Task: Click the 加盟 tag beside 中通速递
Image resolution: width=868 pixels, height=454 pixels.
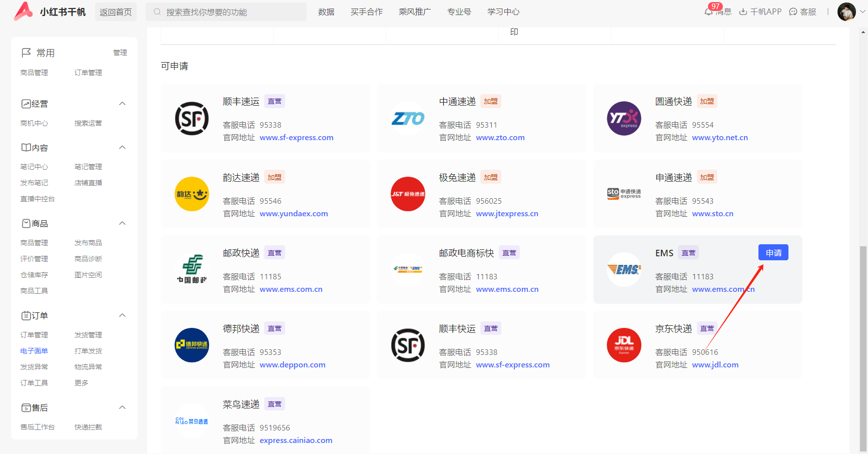Action: (x=491, y=101)
